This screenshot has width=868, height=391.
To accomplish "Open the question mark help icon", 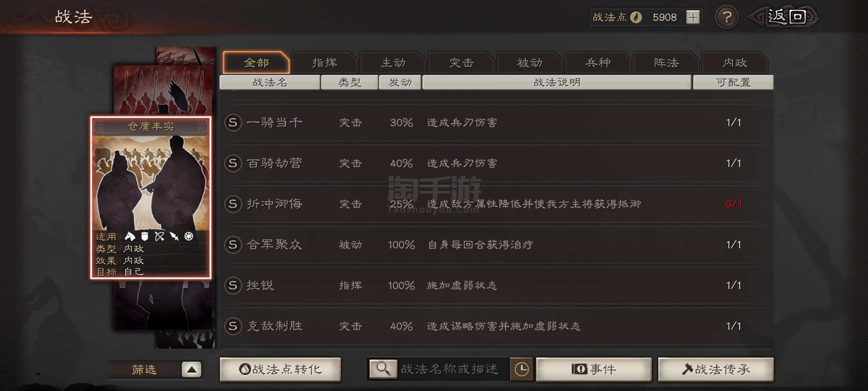I will [x=727, y=17].
